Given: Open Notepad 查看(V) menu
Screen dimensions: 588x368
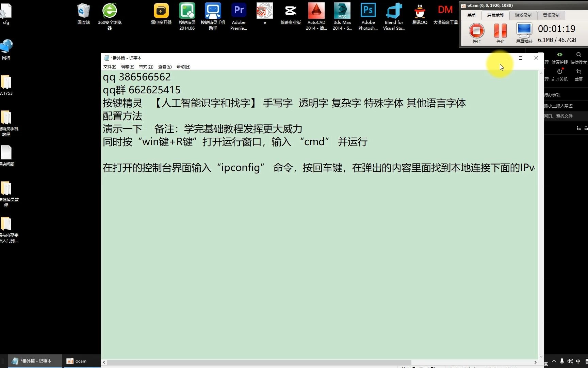Looking at the screenshot, I should 165,67.
